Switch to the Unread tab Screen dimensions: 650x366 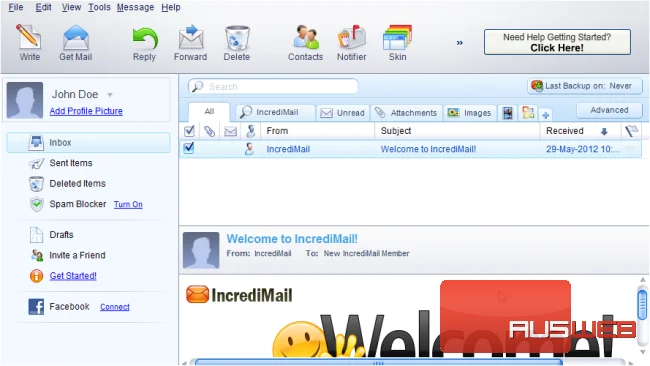click(343, 113)
